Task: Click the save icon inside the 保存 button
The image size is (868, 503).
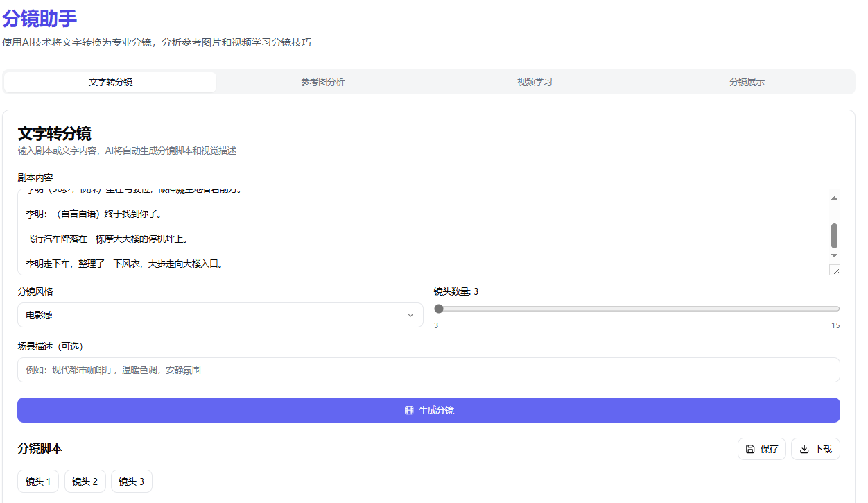Action: (751, 449)
